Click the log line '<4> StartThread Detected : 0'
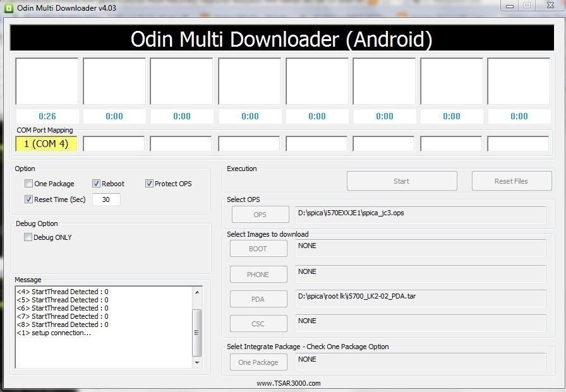The image size is (566, 392). point(63,292)
